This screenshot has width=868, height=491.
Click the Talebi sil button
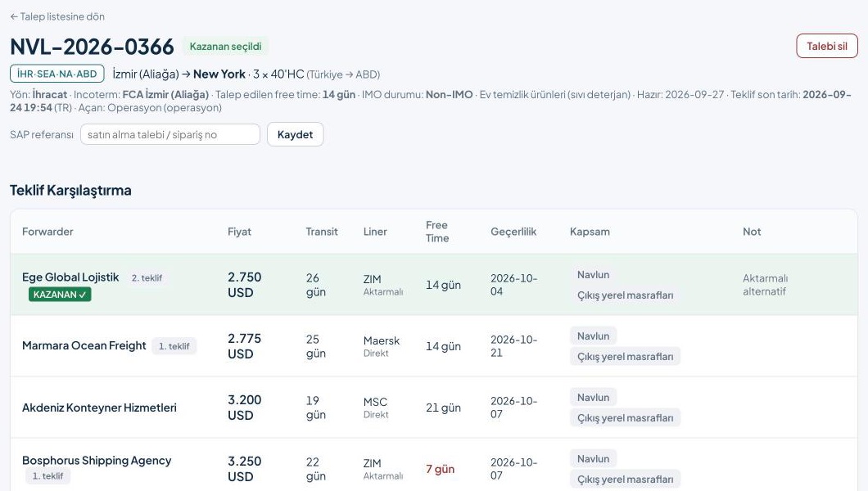pyautogui.click(x=827, y=46)
